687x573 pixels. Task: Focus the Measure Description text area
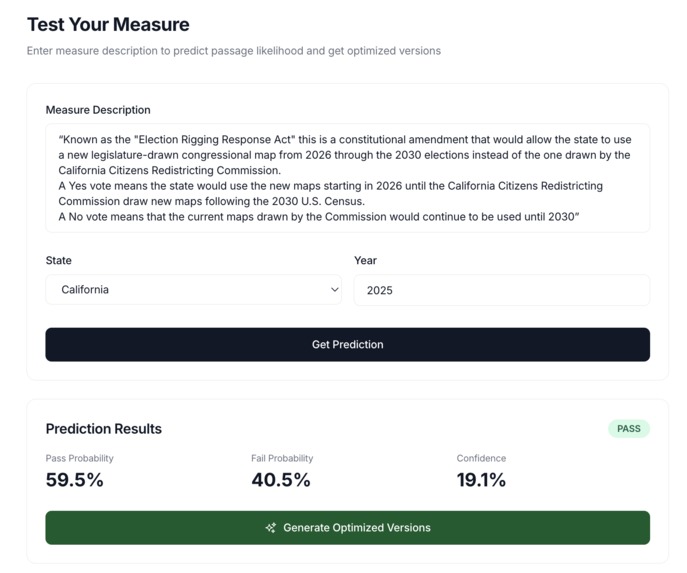[x=347, y=178]
